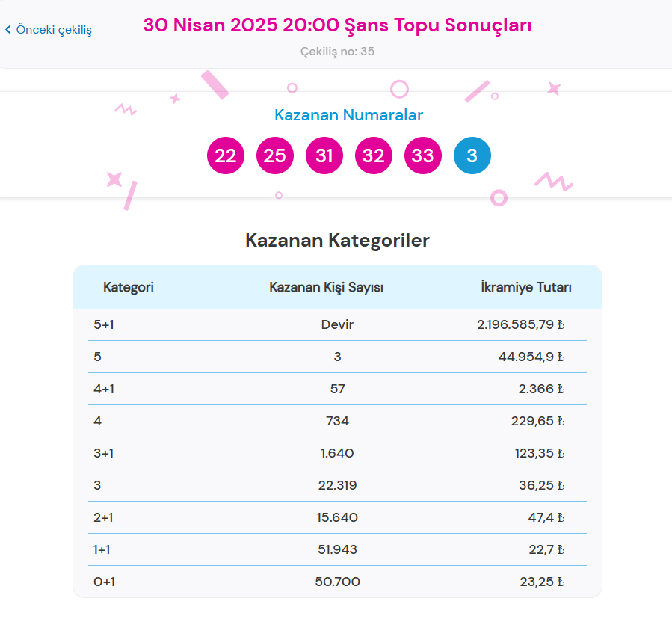Go back via the Önceki çekiliş link
Screen dimensions: 672x619
click(53, 30)
